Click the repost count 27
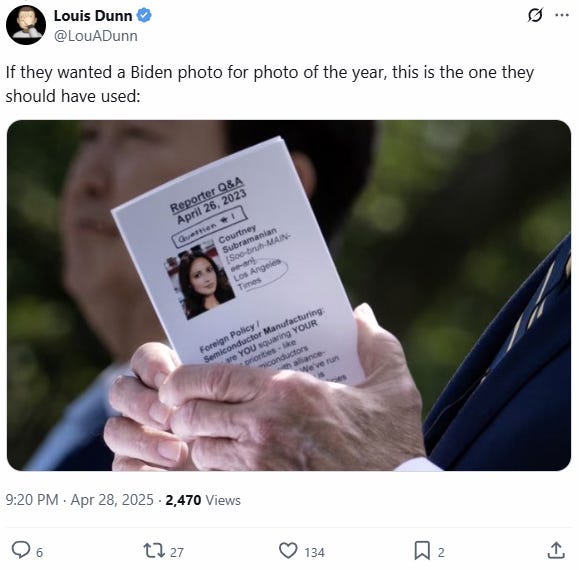This screenshot has height=570, width=579. click(x=177, y=553)
